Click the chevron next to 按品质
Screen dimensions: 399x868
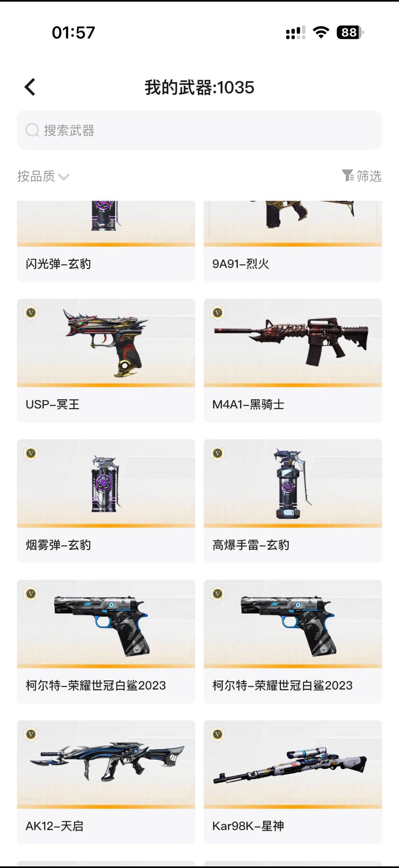click(64, 177)
